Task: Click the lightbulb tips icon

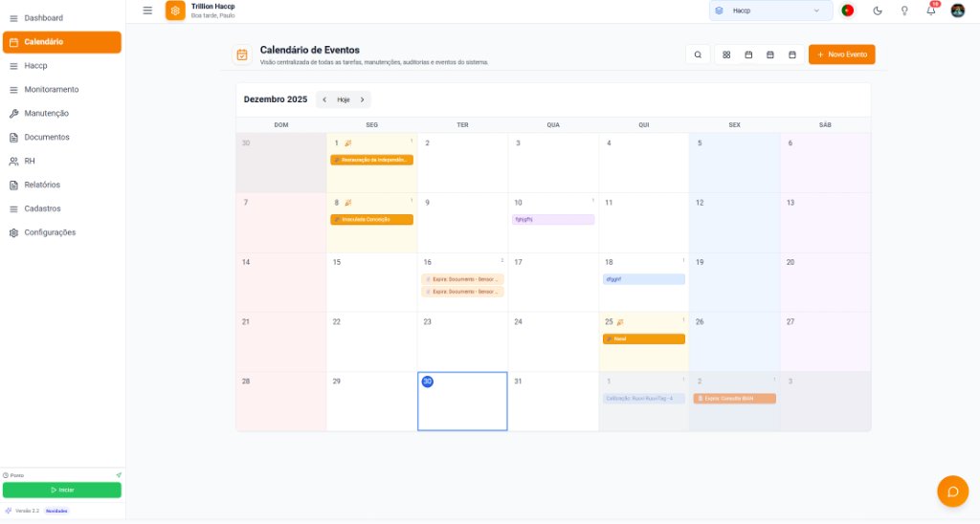Action: pos(904,11)
